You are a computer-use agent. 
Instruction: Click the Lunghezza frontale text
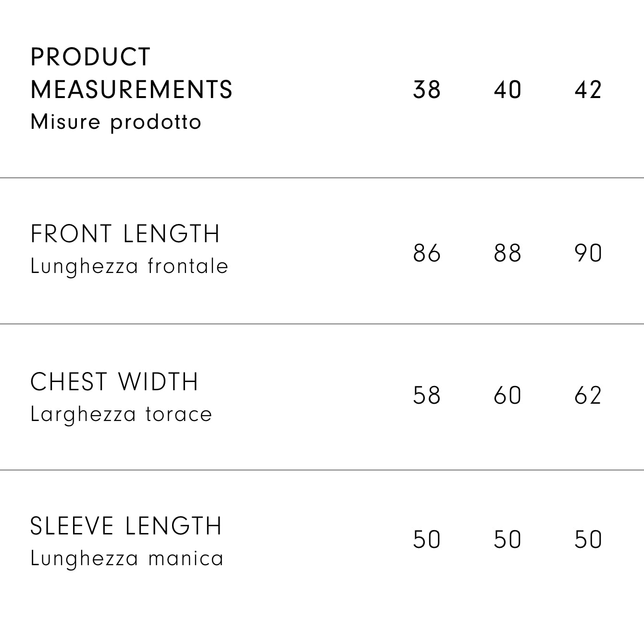[129, 266]
